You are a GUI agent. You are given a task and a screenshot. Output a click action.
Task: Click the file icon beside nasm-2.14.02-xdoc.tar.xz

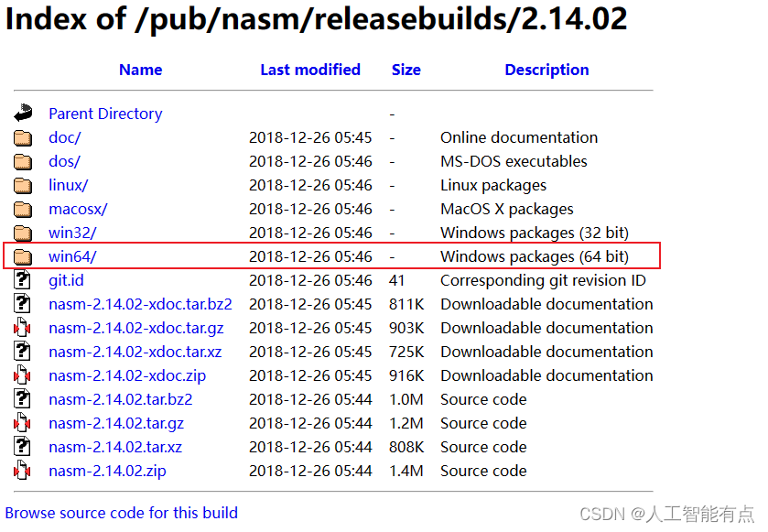point(22,352)
